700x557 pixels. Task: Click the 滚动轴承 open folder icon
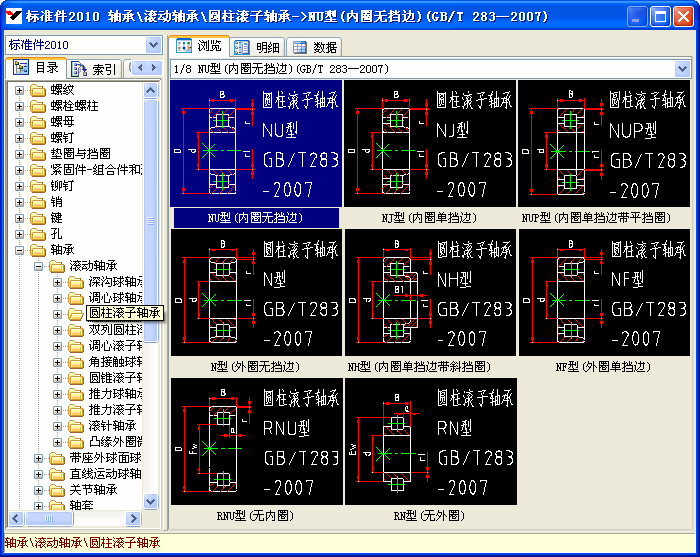point(55,266)
